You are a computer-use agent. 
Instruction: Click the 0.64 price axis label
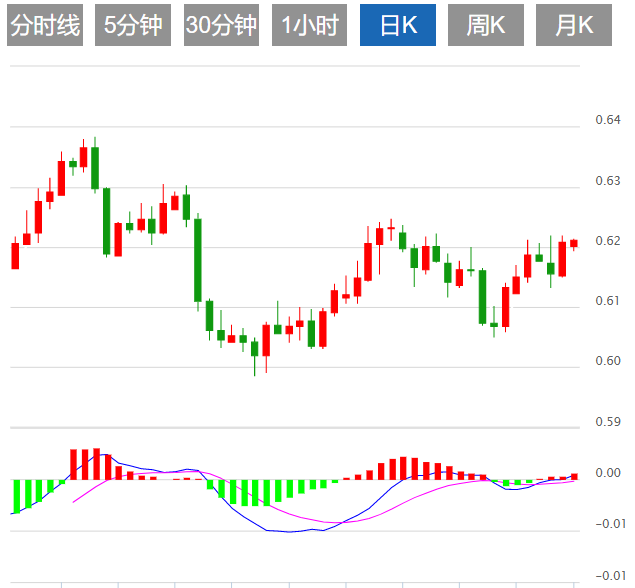[608, 121]
